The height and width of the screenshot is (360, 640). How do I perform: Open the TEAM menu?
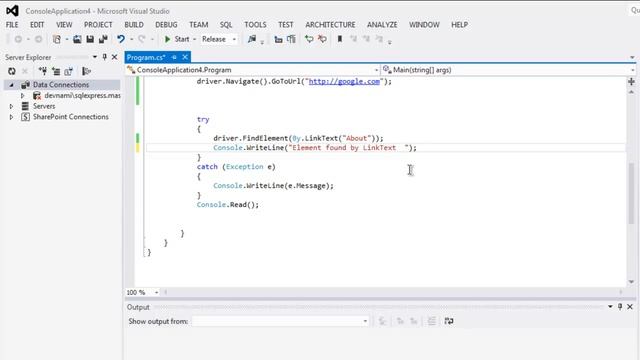tap(198, 25)
